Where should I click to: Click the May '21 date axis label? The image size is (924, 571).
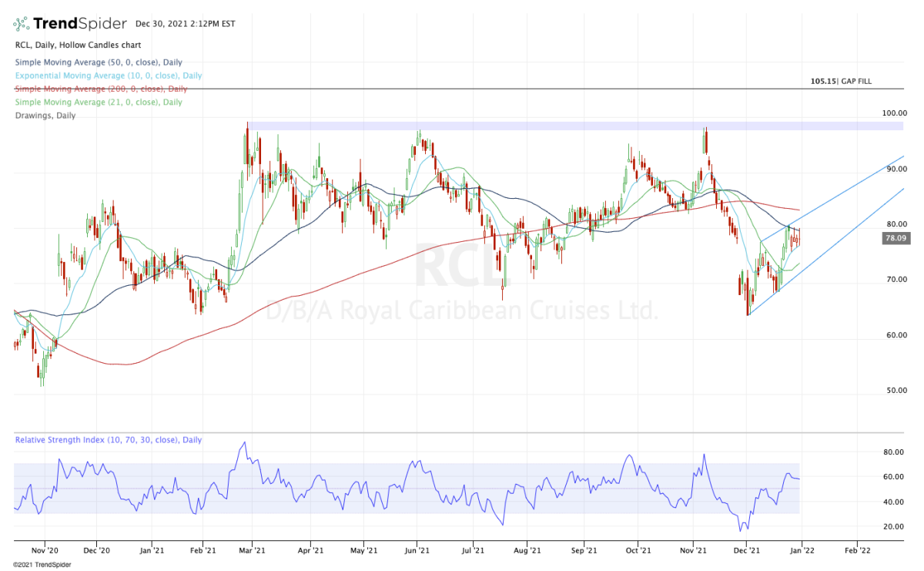363,551
